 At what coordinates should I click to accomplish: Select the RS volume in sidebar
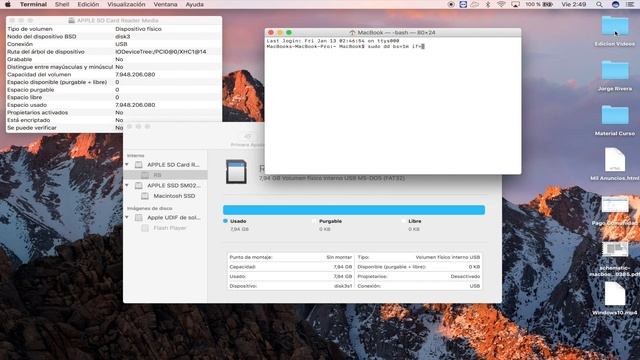coord(165,175)
